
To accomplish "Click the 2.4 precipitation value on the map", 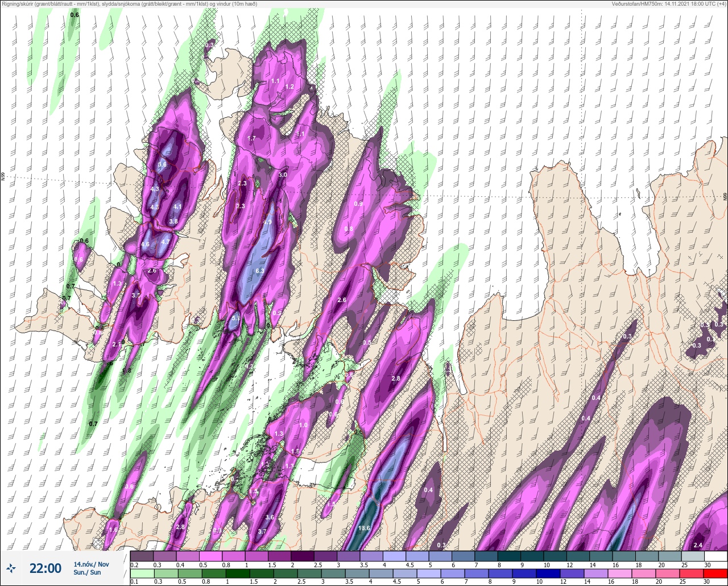I will (x=698, y=546).
